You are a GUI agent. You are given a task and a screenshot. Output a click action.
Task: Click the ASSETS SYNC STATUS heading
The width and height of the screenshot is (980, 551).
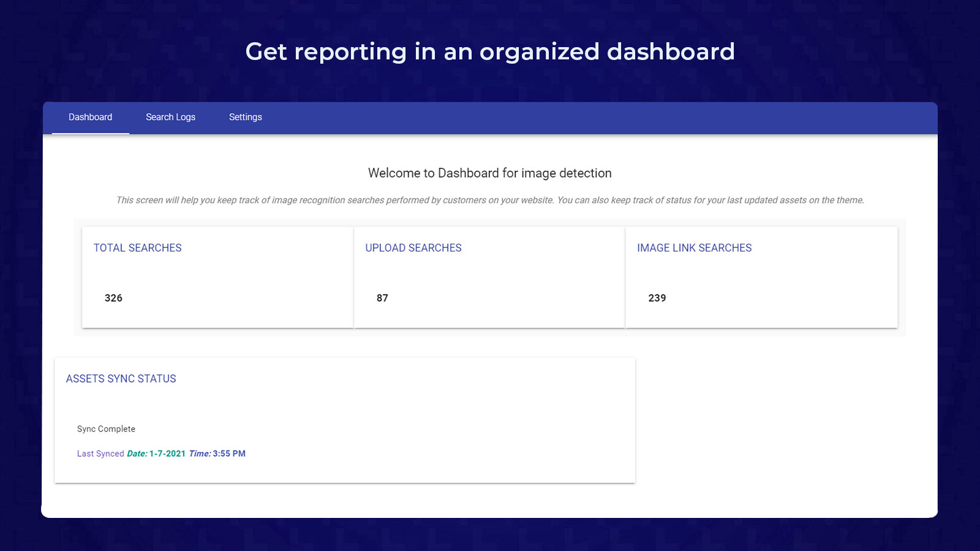pos(121,379)
